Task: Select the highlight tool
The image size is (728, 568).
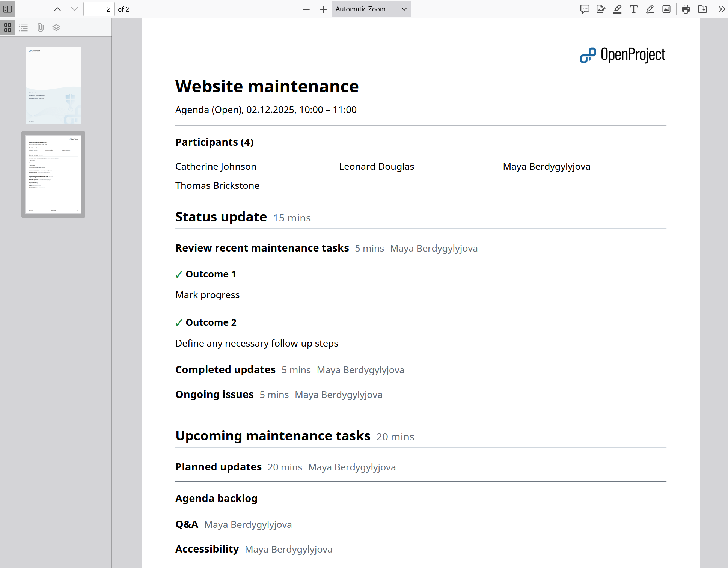Action: (x=617, y=9)
